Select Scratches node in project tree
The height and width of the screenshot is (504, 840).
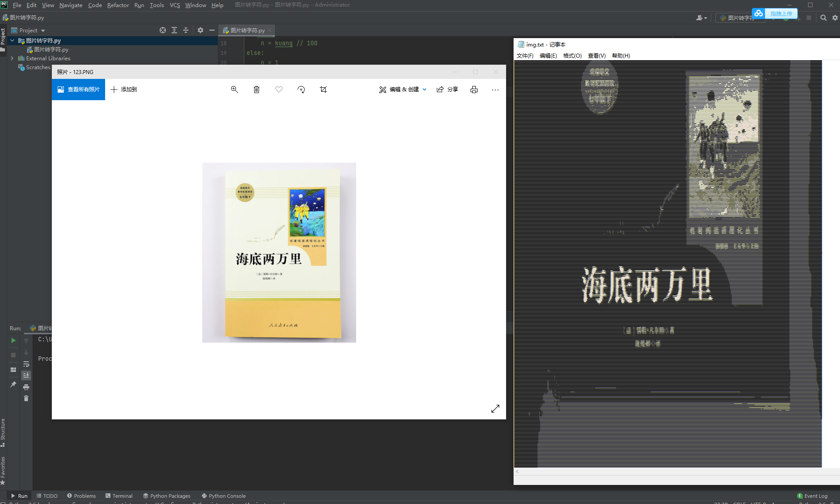pos(34,67)
